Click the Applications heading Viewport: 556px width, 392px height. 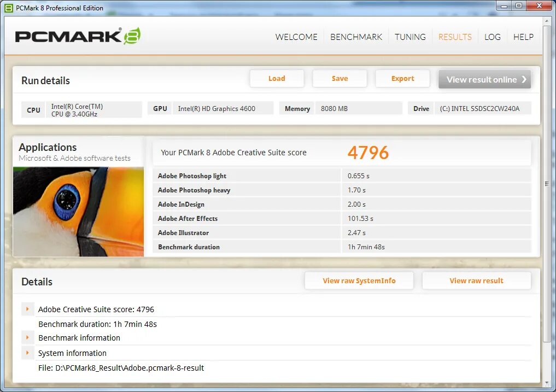[x=48, y=147]
